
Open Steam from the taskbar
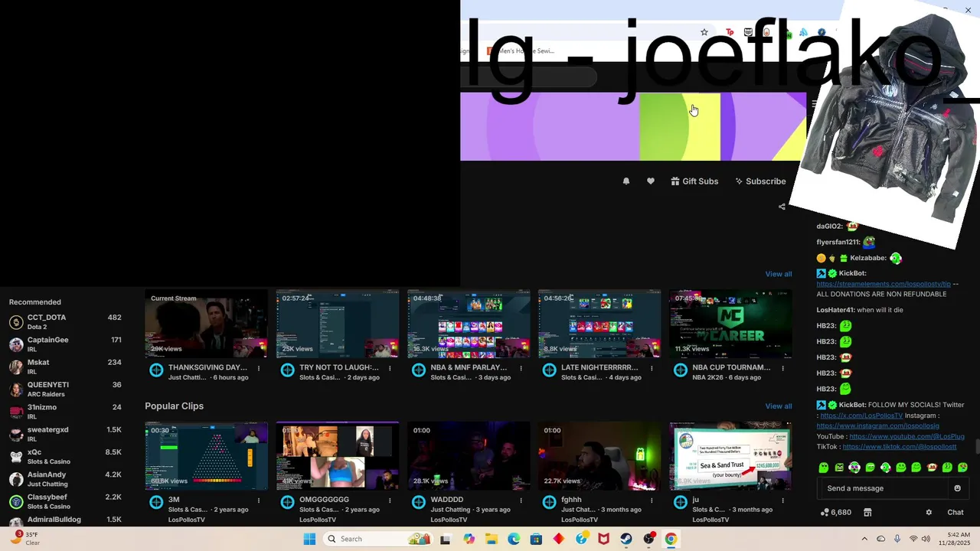[626, 539]
